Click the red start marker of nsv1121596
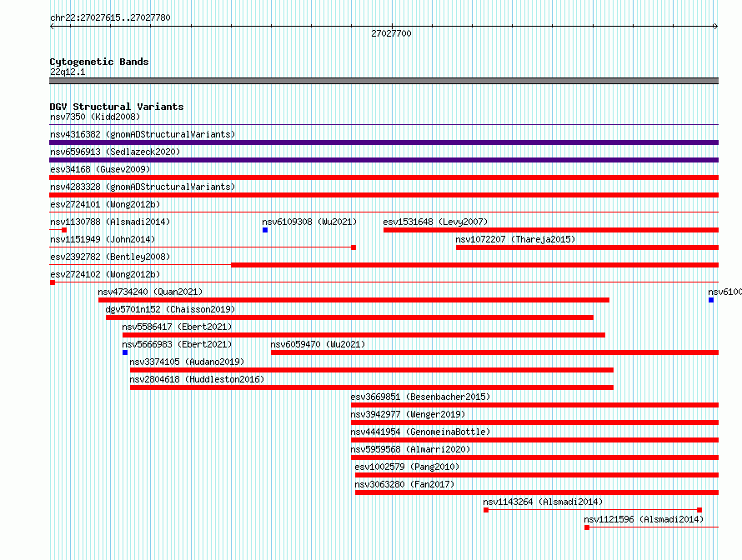The image size is (742, 560). click(x=587, y=527)
